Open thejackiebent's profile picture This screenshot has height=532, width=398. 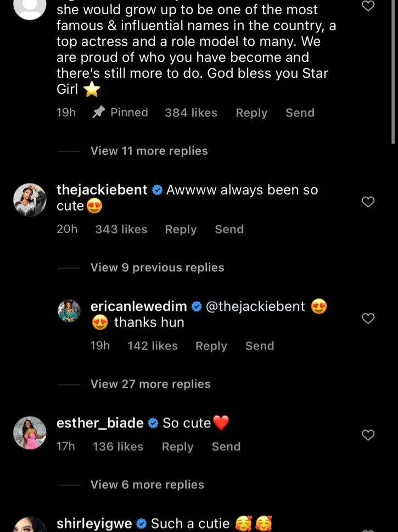29,200
